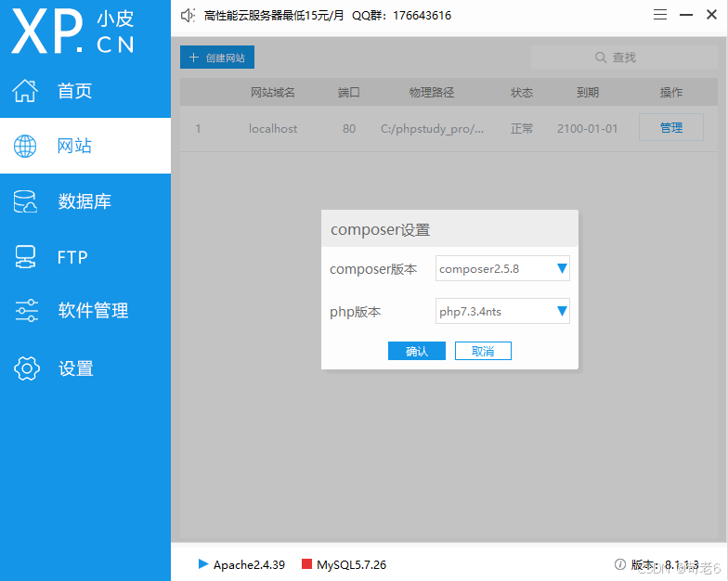The height and width of the screenshot is (581, 728).
Task: Click the 状态 column header
Action: [522, 92]
